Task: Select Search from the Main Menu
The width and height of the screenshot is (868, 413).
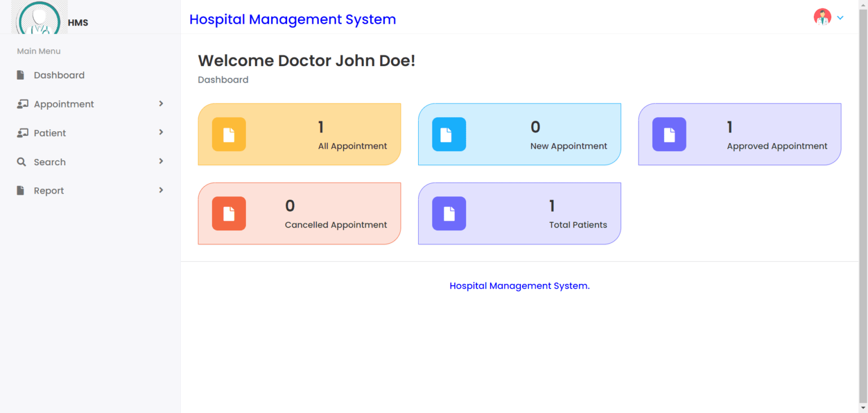Action: [x=49, y=162]
